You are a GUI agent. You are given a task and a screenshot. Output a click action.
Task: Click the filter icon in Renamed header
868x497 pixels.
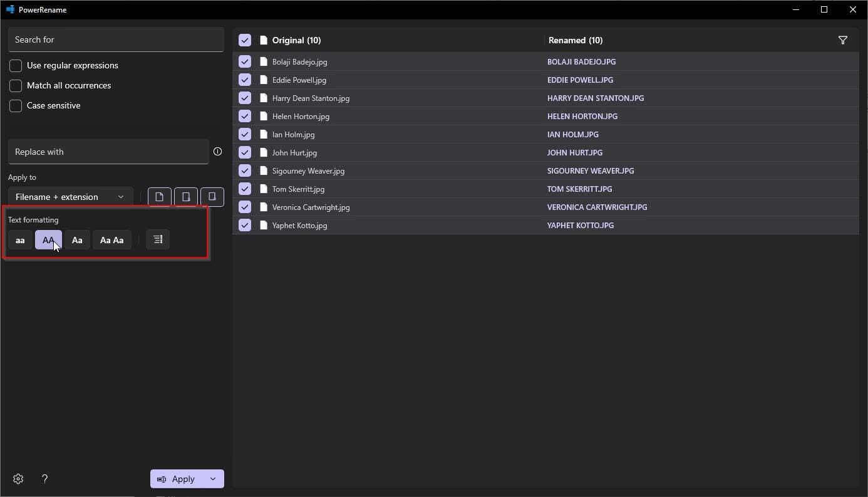click(x=842, y=40)
